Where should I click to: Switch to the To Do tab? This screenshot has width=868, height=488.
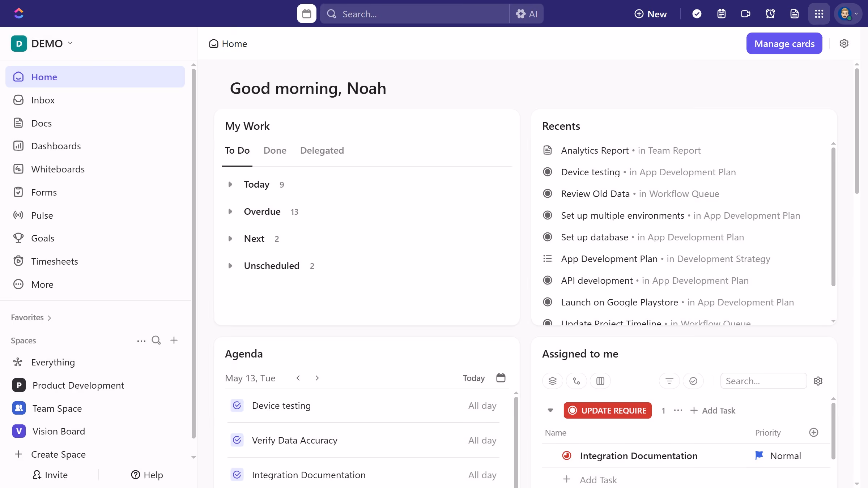[x=237, y=150]
